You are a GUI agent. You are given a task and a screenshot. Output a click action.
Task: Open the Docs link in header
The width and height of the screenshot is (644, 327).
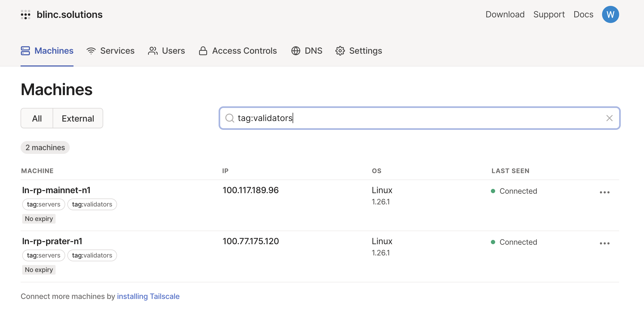[583, 14]
